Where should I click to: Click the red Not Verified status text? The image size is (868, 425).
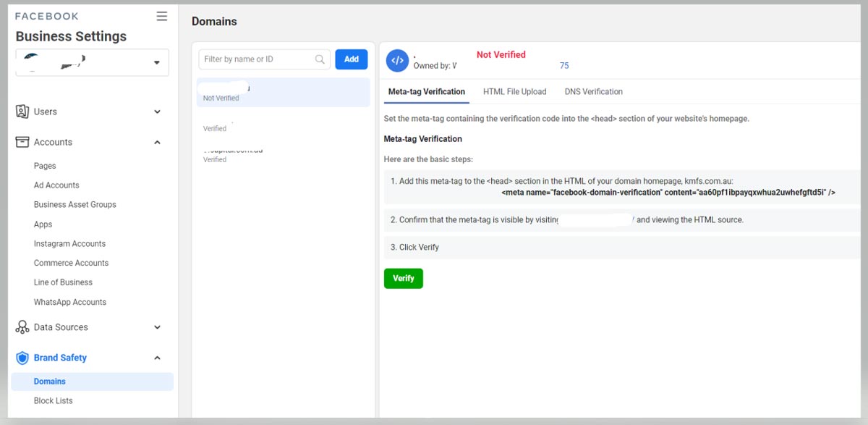[501, 54]
